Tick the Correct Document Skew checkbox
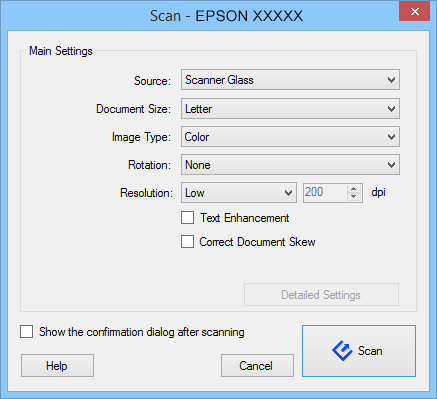Image resolution: width=437 pixels, height=399 pixels. [187, 242]
